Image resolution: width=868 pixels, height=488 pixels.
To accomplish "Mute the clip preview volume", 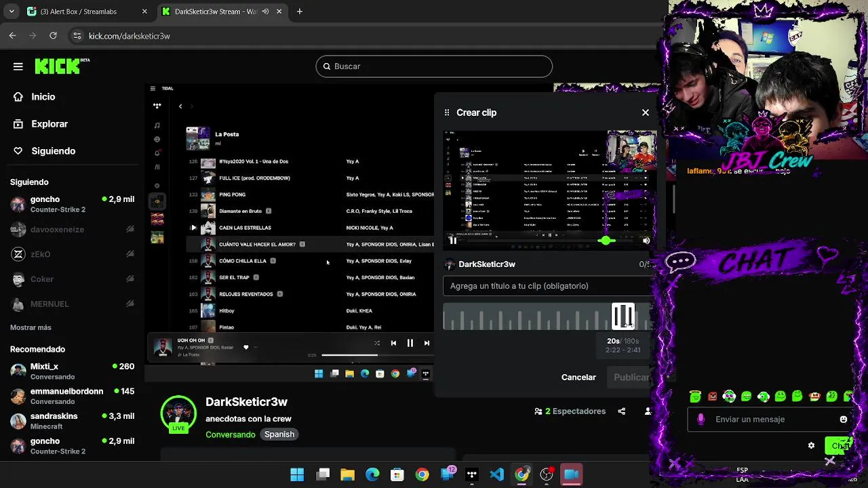I will [x=646, y=241].
